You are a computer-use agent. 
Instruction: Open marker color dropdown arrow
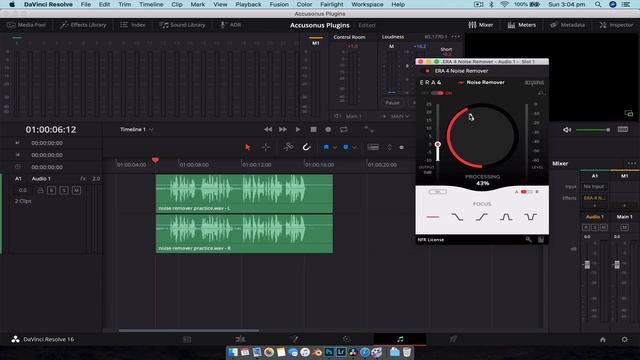point(354,148)
